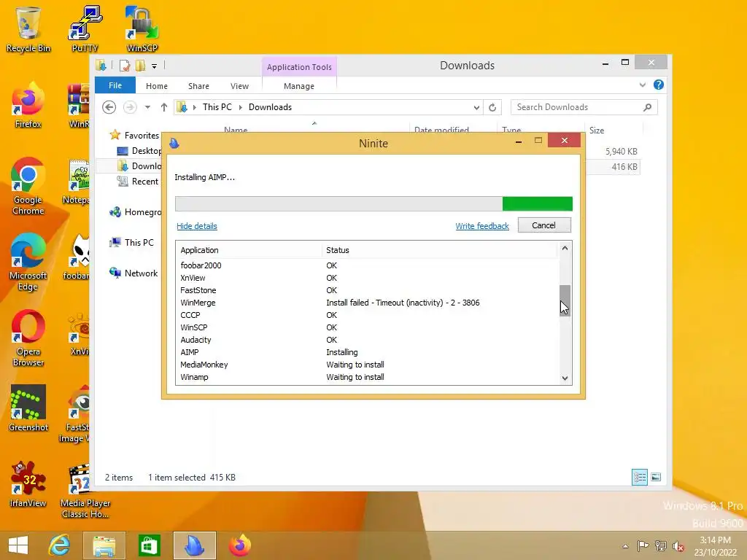Click the Size column header
This screenshot has width=747, height=560.
614,131
